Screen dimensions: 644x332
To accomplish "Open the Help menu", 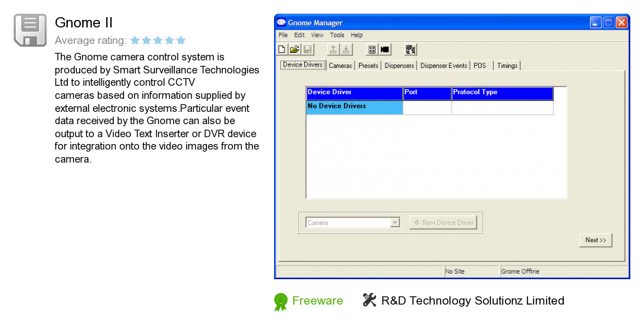I will click(x=356, y=35).
